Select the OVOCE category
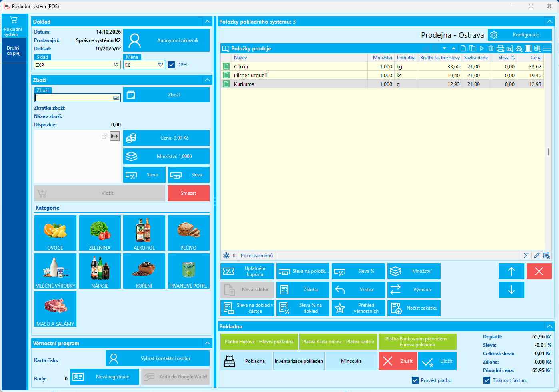 point(55,233)
